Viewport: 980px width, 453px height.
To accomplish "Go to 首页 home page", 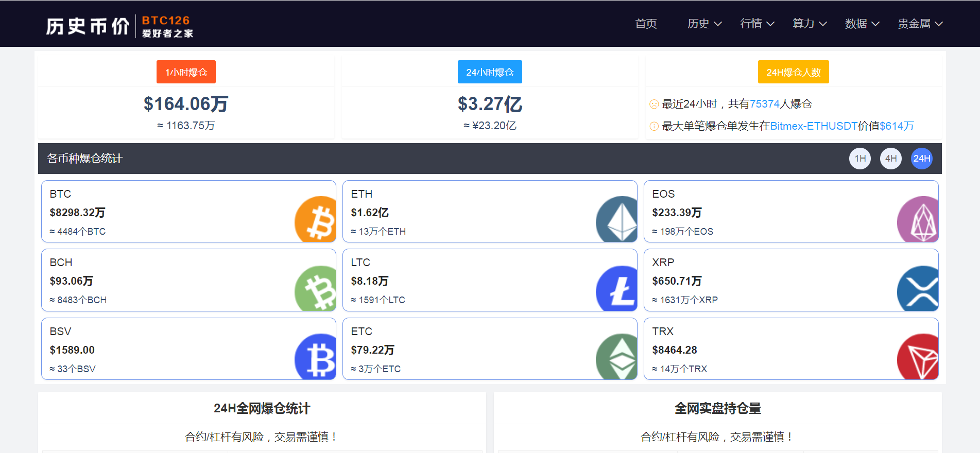I will [646, 24].
